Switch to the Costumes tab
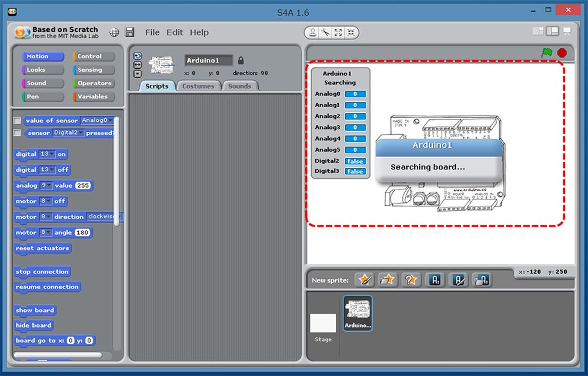Viewport: 588px width, 376px height. coord(198,86)
